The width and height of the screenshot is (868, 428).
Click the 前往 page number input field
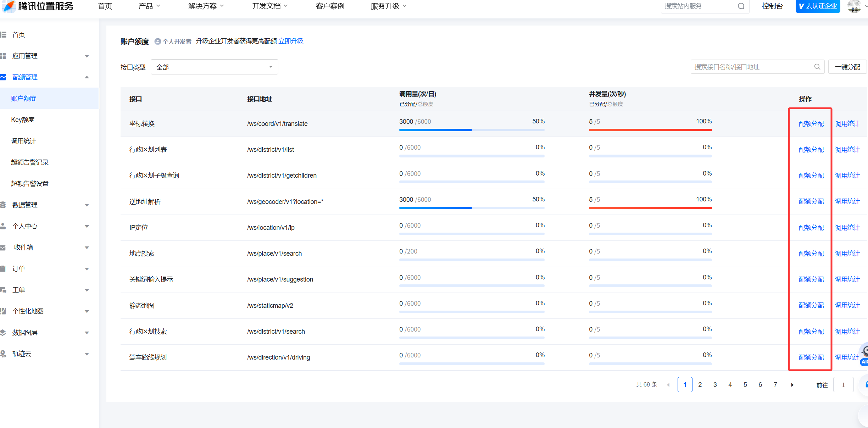(x=843, y=385)
